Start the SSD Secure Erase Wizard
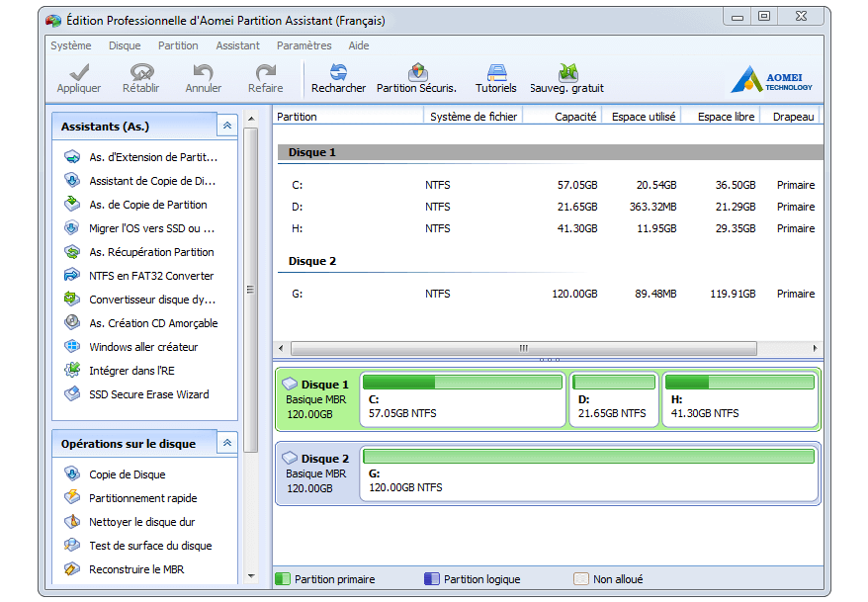 (x=148, y=394)
